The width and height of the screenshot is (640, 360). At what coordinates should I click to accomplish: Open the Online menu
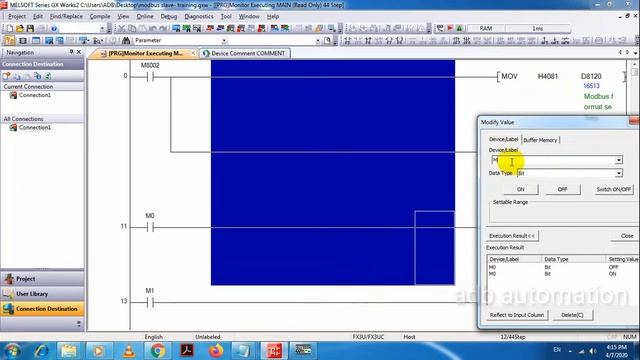145,16
